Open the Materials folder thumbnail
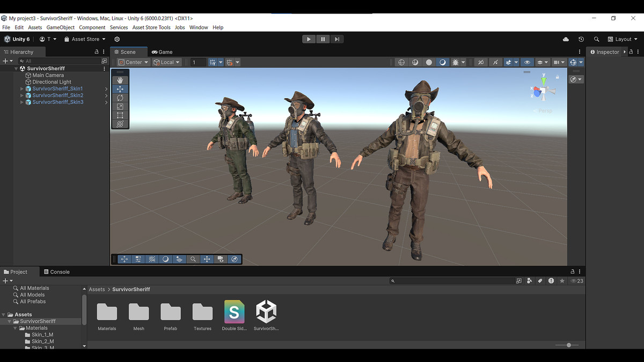The width and height of the screenshot is (644, 362). pos(107,312)
